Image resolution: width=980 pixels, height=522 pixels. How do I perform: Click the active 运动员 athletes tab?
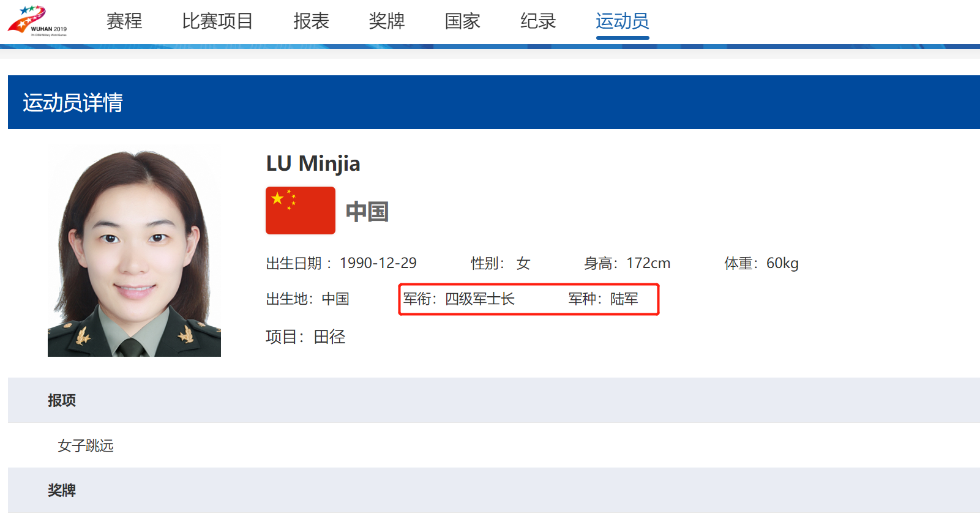pos(623,21)
